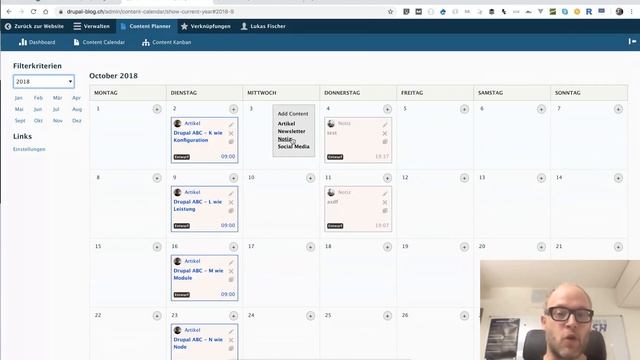The image size is (640, 360).
Task: Open the Content Kanban tab
Action: pyautogui.click(x=167, y=42)
